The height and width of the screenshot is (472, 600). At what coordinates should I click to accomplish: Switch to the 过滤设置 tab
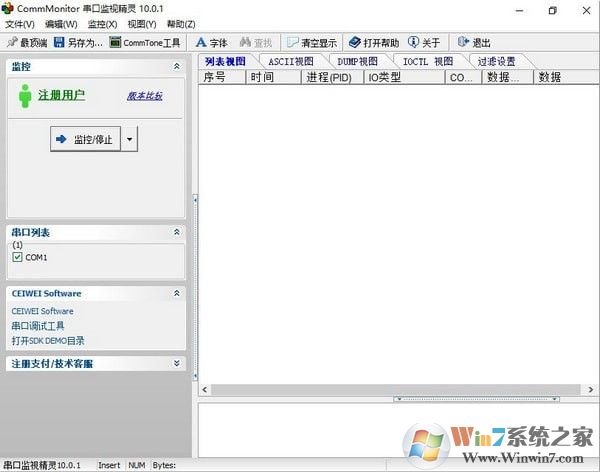tap(496, 61)
